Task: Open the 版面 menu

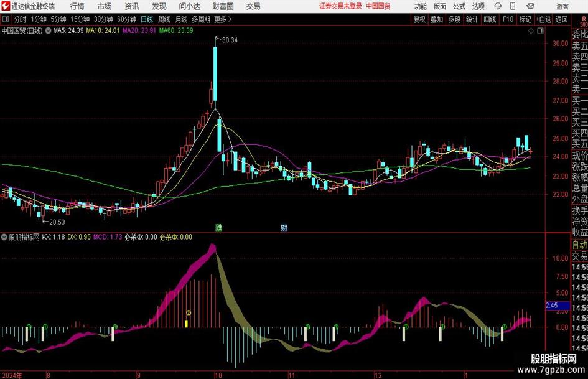Action: [x=440, y=6]
